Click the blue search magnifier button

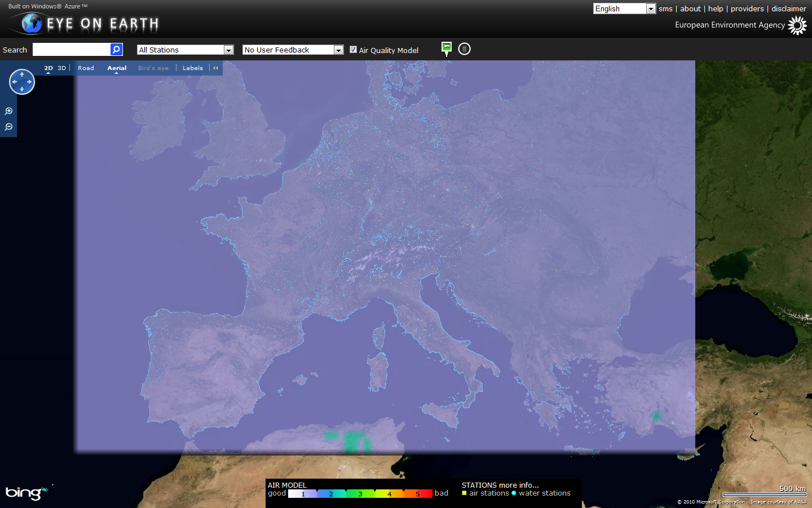coord(116,50)
